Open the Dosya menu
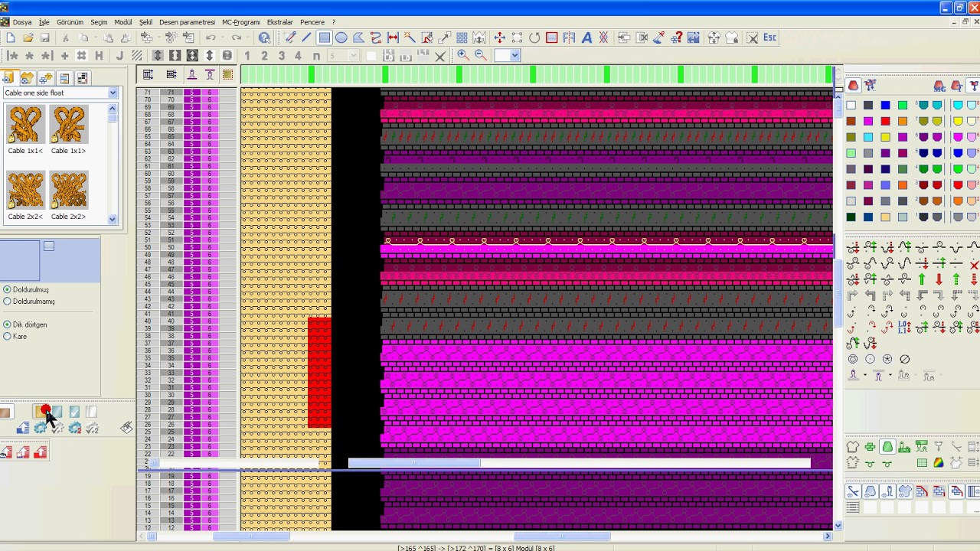980x551 pixels. pos(21,22)
